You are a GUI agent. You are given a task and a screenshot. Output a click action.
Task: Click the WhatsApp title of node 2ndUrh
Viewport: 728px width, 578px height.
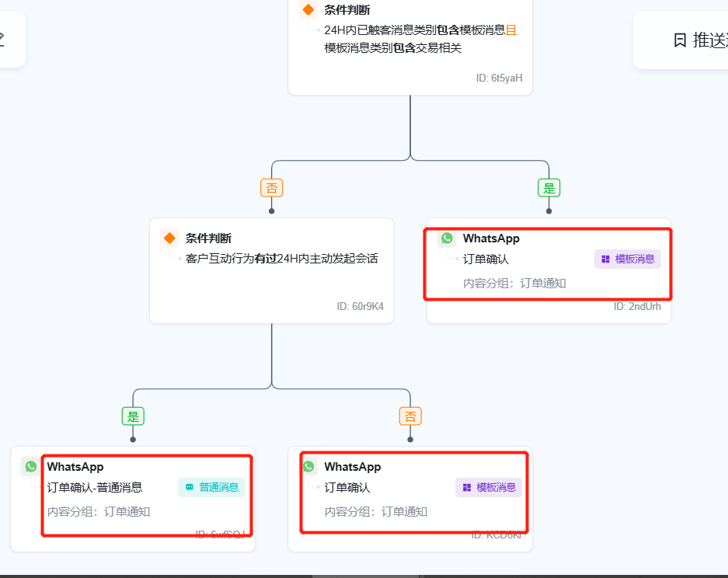tap(491, 239)
